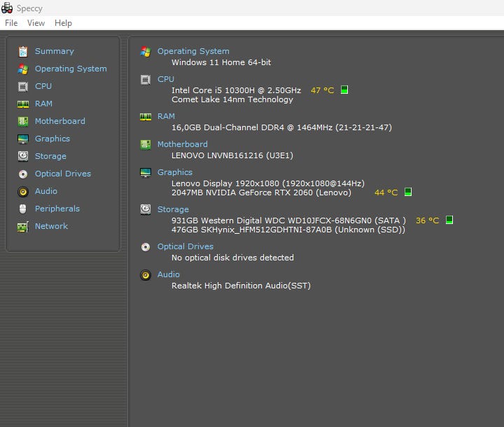Viewport: 504px width, 427px height.
Task: Click the Storage disk icon in sidebar
Action: tap(23, 156)
